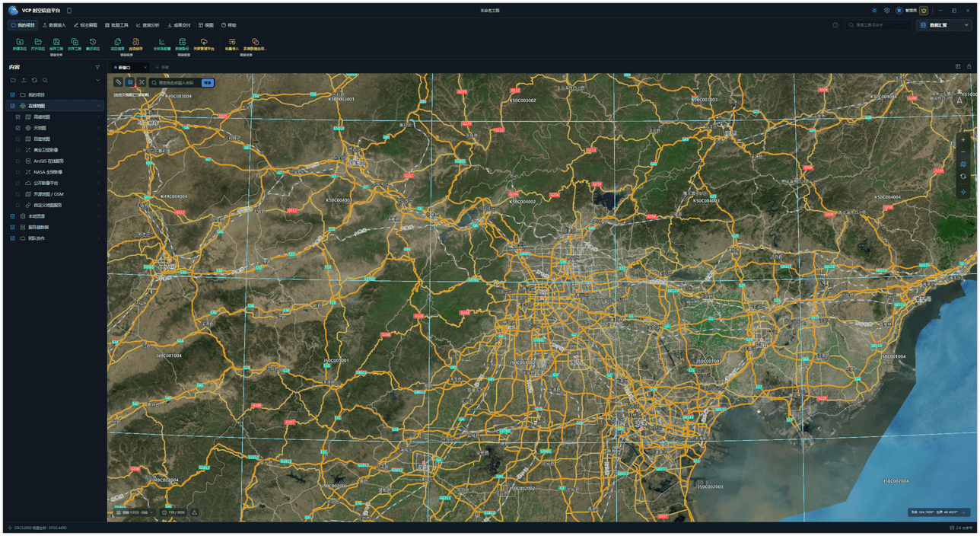Click the lock icon above the map
The height and width of the screenshot is (536, 980).
pyautogui.click(x=969, y=67)
